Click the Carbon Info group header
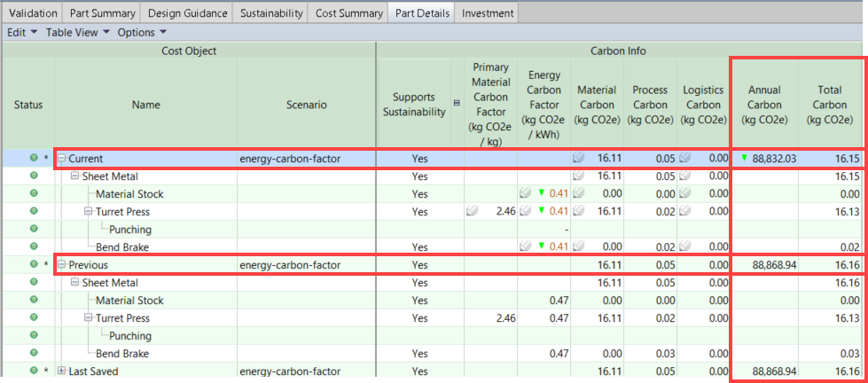 point(619,51)
